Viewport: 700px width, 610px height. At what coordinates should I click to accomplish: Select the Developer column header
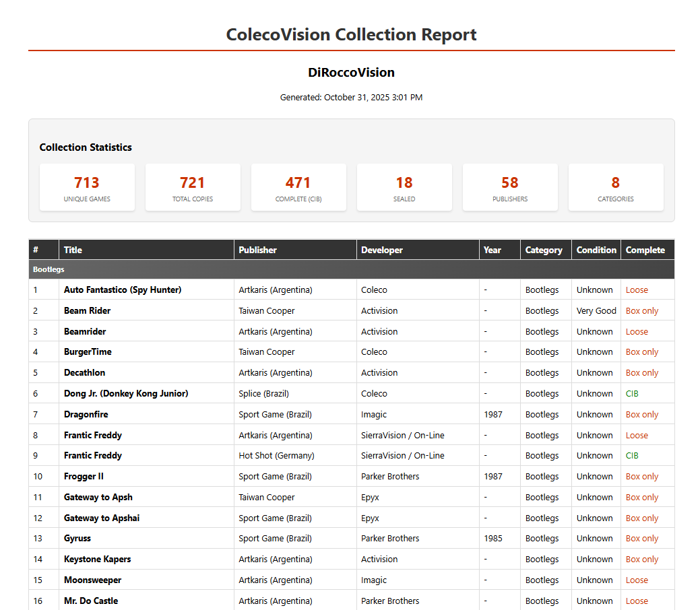[381, 250]
